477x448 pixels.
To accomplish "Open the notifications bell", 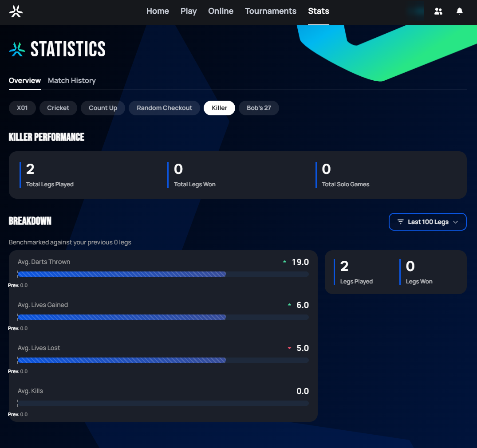I will click(459, 11).
